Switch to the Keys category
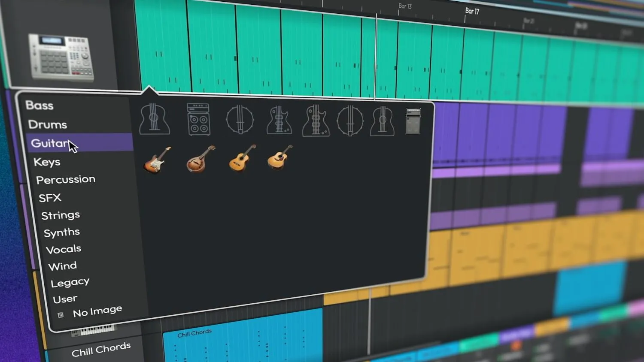The image size is (644, 362). point(47,162)
